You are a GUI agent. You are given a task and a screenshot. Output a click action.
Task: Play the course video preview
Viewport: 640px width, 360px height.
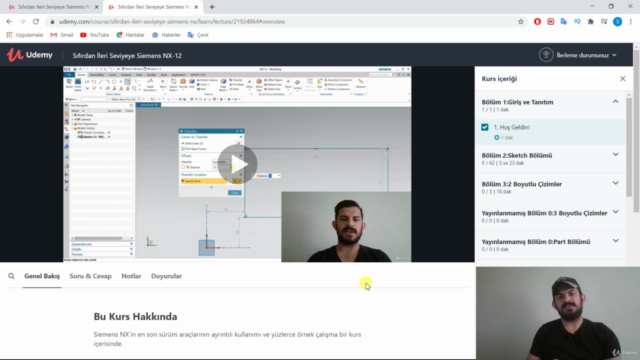tap(237, 164)
